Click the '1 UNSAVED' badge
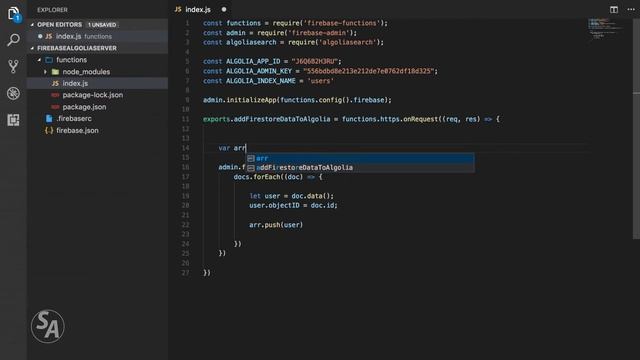The width and height of the screenshot is (640, 360). (x=102, y=25)
